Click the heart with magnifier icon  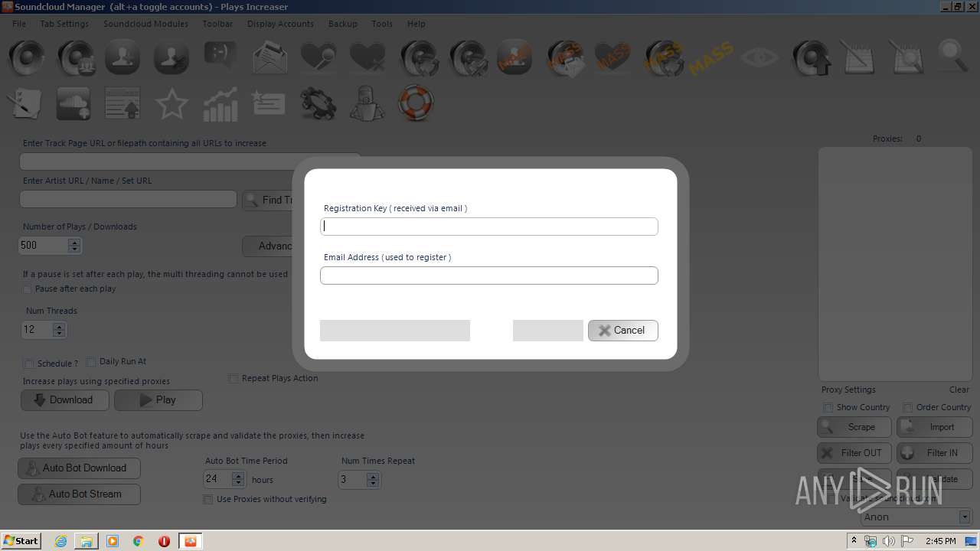[318, 57]
